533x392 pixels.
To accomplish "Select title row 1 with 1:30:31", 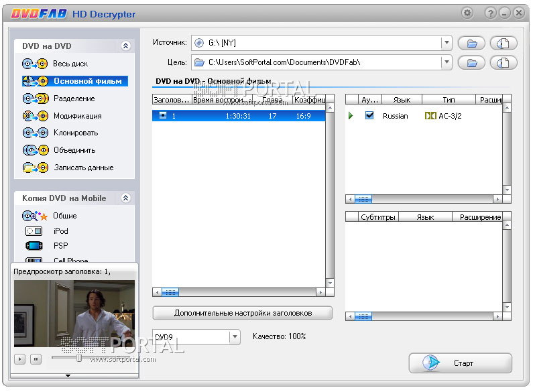I will tap(239, 116).
